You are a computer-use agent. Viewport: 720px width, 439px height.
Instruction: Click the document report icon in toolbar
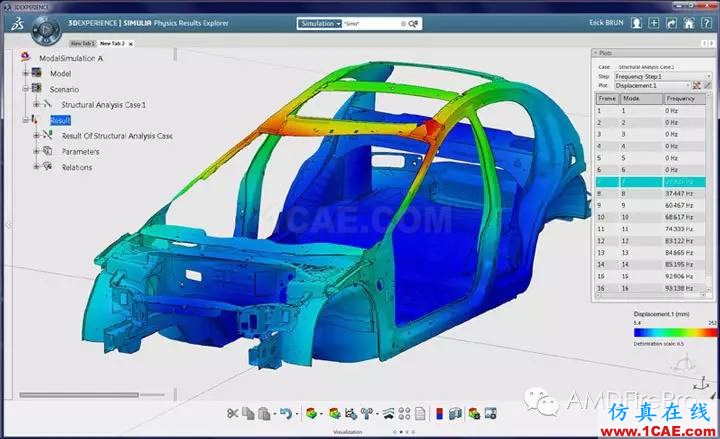(420, 414)
